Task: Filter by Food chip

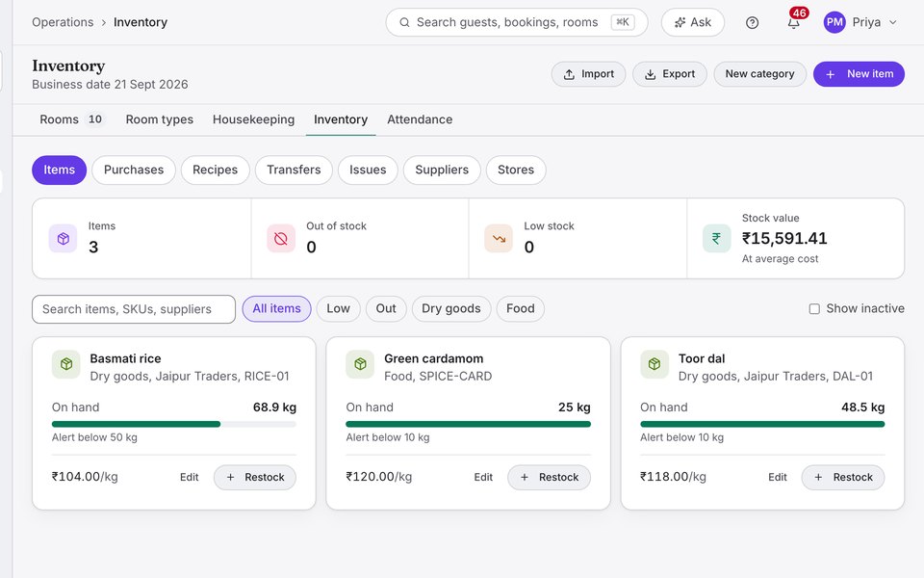Action: [x=521, y=309]
